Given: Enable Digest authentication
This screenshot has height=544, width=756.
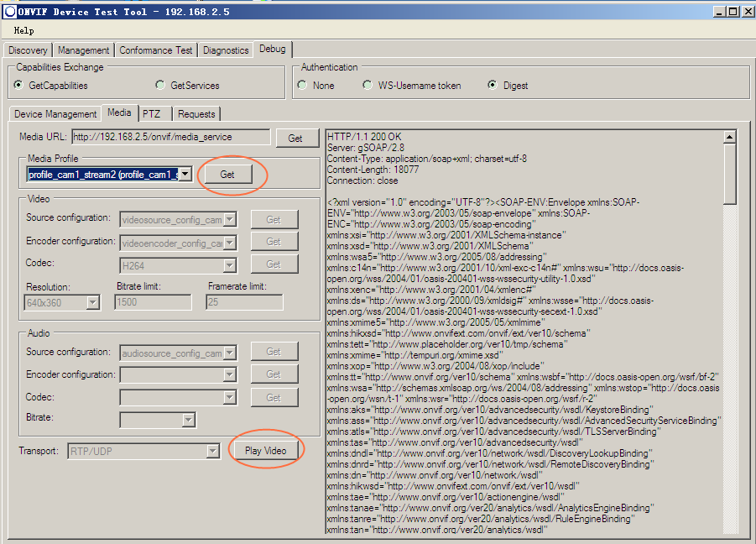Looking at the screenshot, I should tap(493, 86).
